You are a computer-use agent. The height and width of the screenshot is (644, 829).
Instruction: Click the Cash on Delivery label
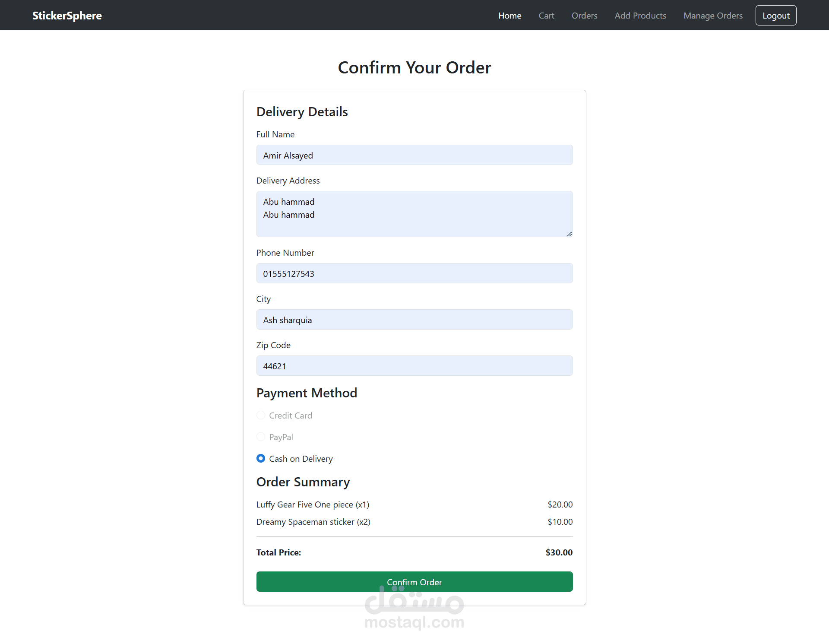pos(301,459)
